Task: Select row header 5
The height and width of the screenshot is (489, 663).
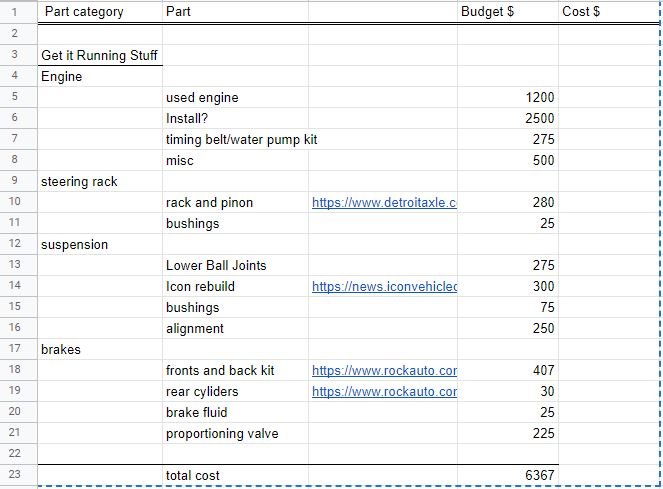Action: click(19, 97)
